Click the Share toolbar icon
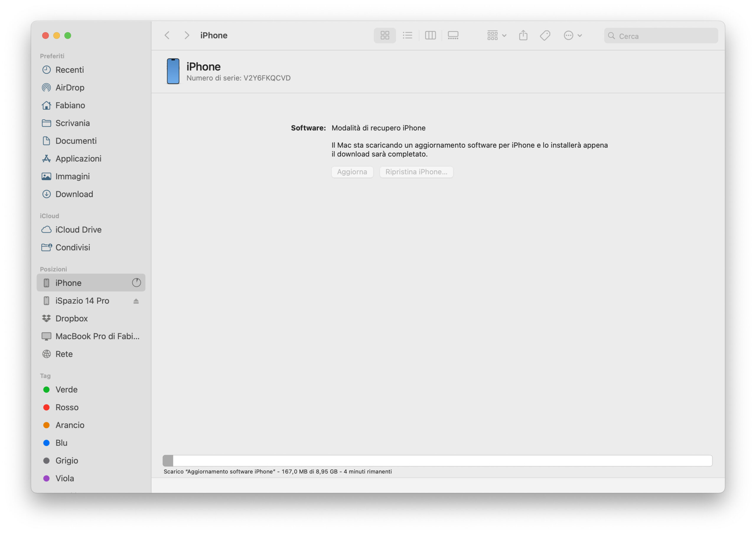The width and height of the screenshot is (756, 534). (x=523, y=35)
